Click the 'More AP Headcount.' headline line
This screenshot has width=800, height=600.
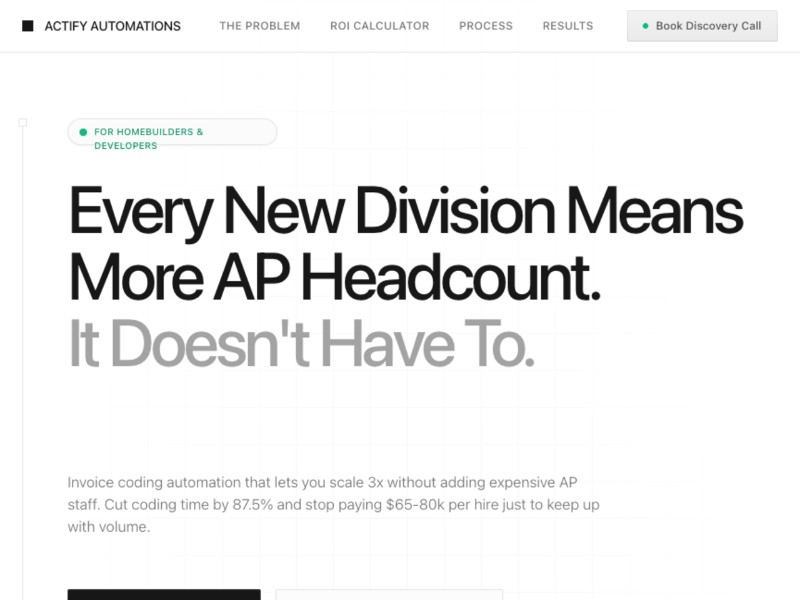point(334,277)
